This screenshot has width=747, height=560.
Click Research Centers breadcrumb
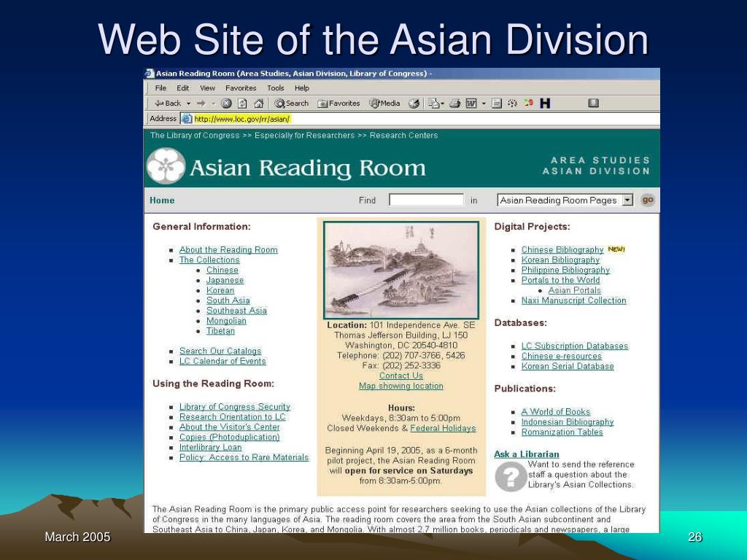click(403, 135)
